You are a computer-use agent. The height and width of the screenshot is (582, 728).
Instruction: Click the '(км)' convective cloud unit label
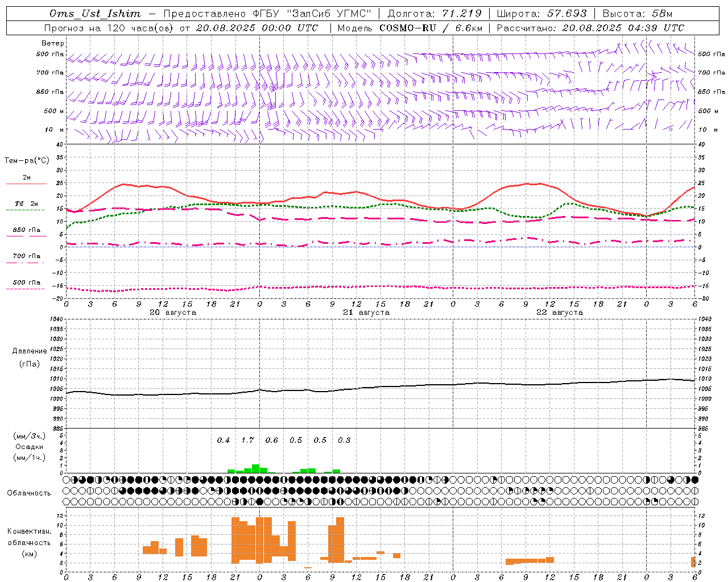(30, 554)
